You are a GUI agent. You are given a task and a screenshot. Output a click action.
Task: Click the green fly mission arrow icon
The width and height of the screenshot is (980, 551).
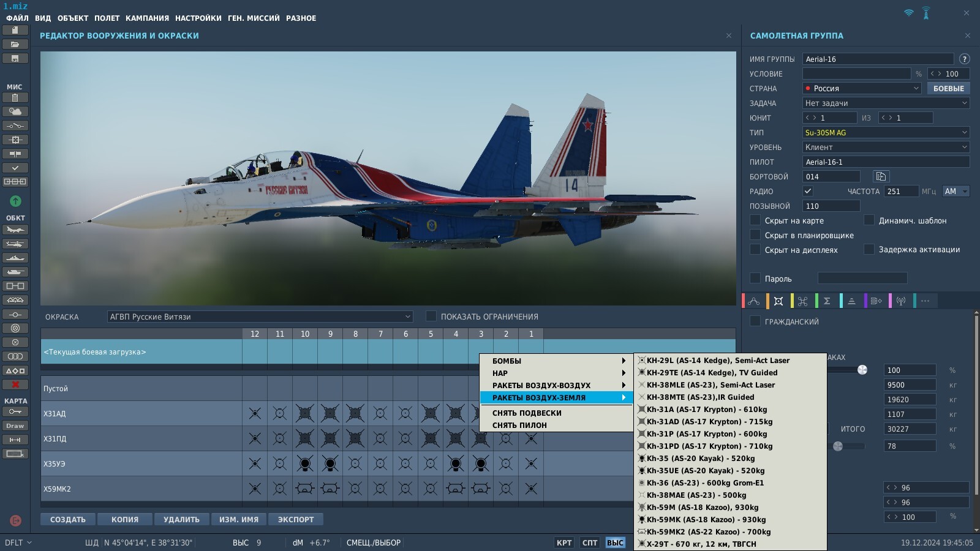15,201
